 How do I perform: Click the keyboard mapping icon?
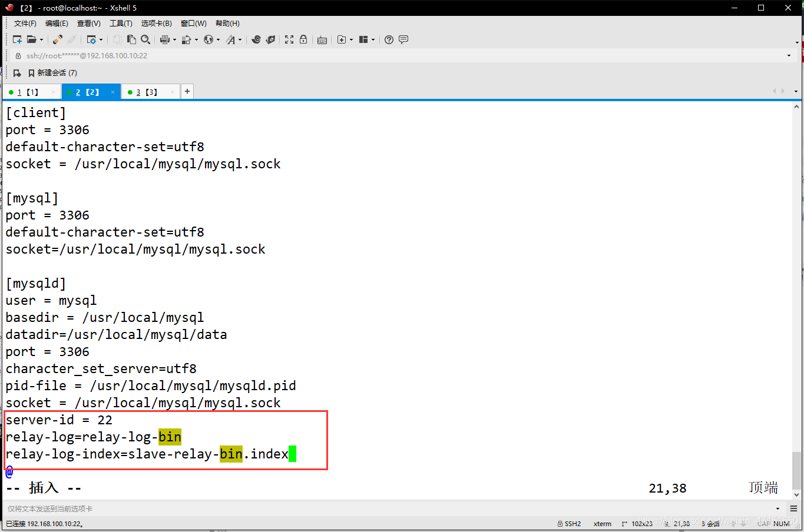(322, 40)
